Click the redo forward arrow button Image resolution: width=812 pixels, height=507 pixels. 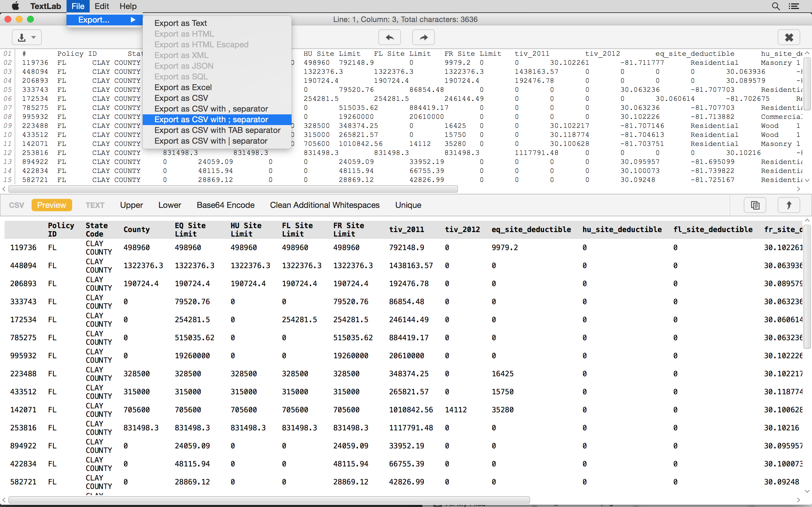(x=423, y=37)
